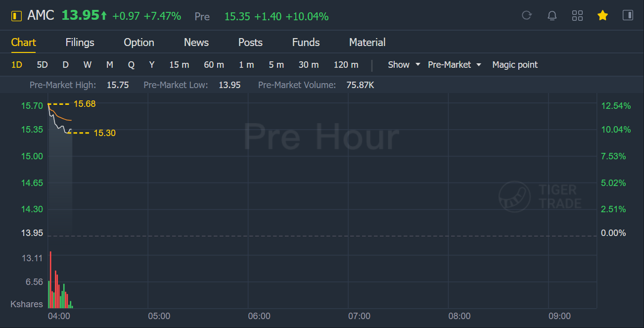Screen dimensions: 644x328
Task: Click the 0.00% baseline label
Action: (x=613, y=233)
